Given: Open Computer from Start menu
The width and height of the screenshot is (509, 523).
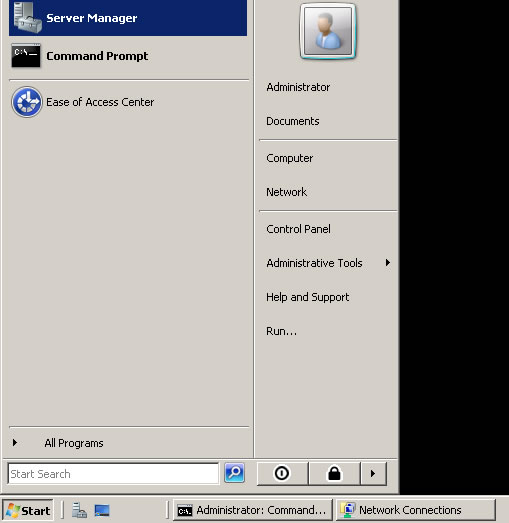Looking at the screenshot, I should coord(290,158).
